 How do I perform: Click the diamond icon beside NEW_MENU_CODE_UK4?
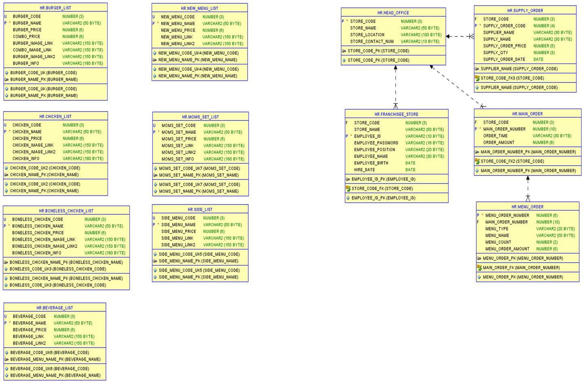coord(155,53)
